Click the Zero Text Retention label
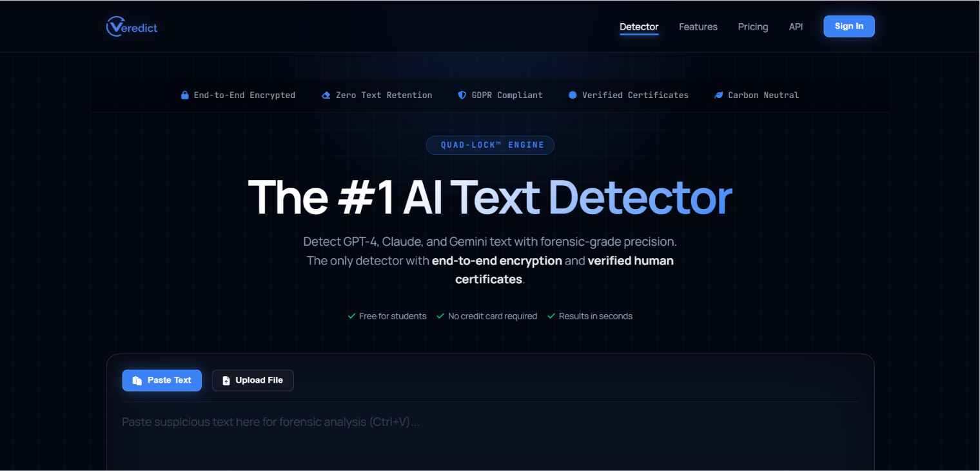This screenshot has width=980, height=471. (x=384, y=95)
